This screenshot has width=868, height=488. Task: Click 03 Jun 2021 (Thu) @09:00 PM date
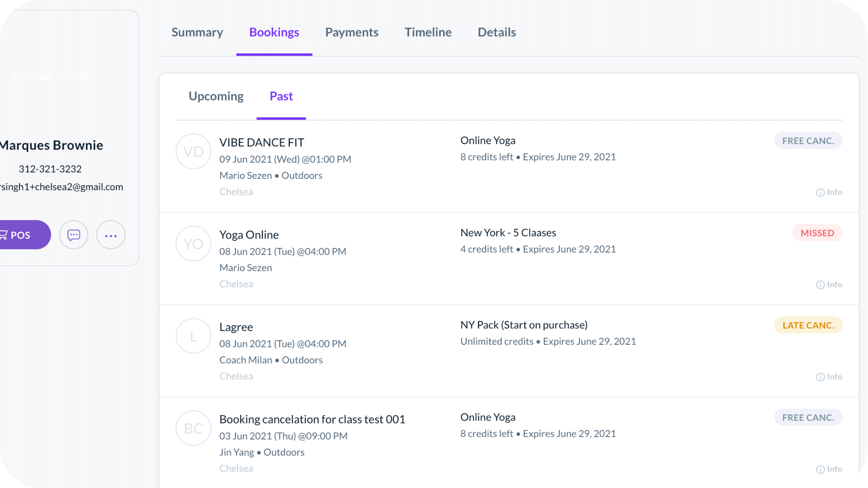283,436
